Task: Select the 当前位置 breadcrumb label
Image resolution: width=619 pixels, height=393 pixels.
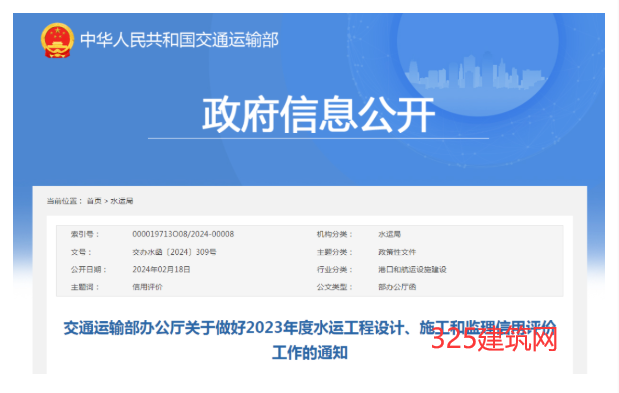Action: pos(64,201)
